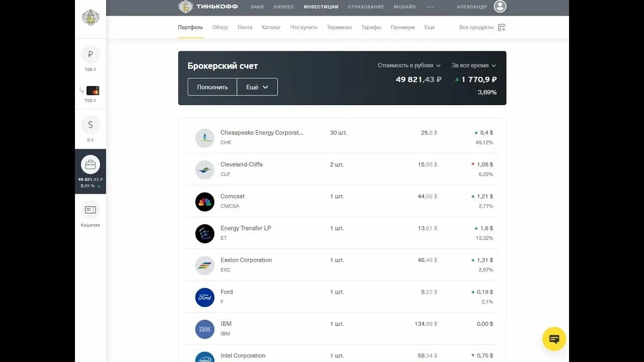Open the Intel Corporation stock name
The height and width of the screenshot is (362, 644).
[243, 355]
